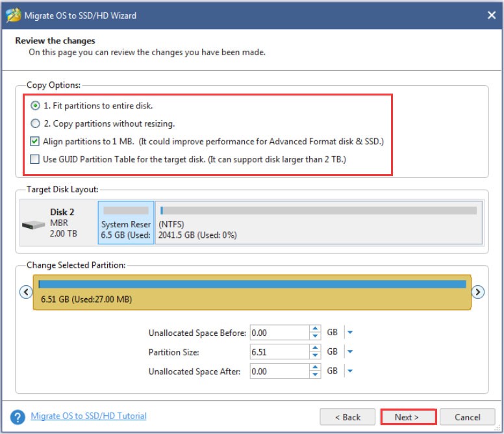The image size is (504, 434).
Task: Click the yellow partition size slider bar
Action: tap(252, 292)
